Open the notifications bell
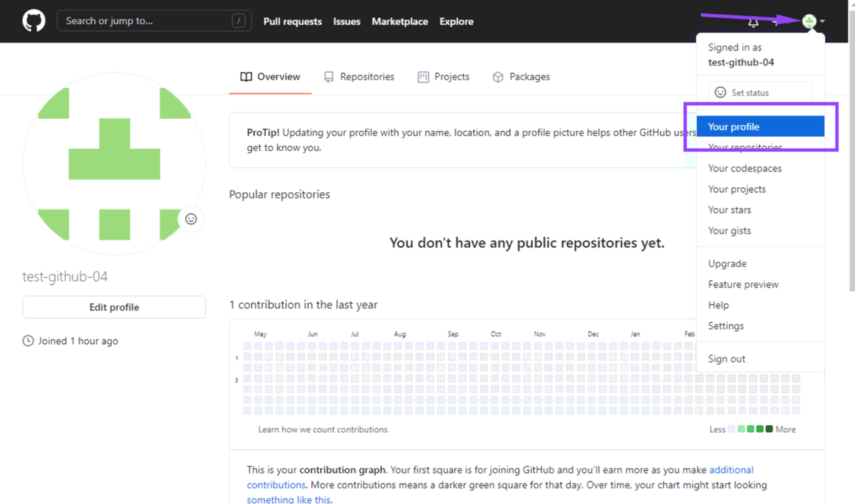The width and height of the screenshot is (855, 504). [x=753, y=22]
